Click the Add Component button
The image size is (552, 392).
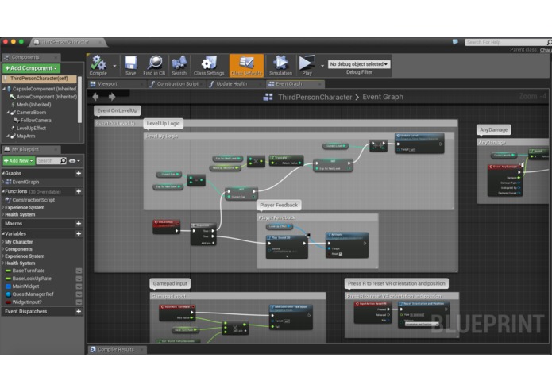pos(31,68)
